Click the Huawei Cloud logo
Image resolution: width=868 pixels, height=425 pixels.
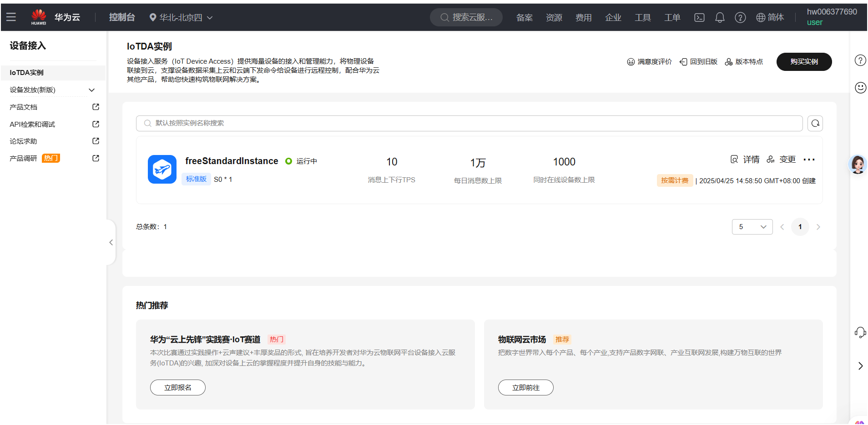click(39, 17)
